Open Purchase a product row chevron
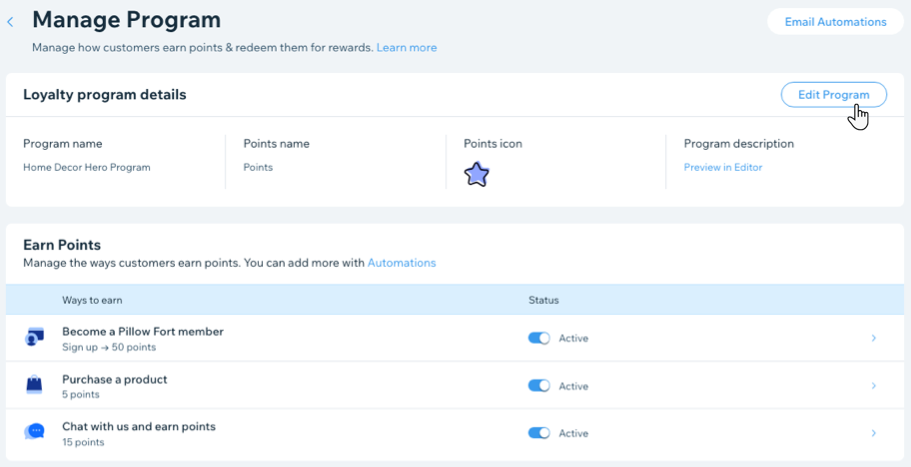Viewport: 911px width, 467px height. click(x=873, y=386)
